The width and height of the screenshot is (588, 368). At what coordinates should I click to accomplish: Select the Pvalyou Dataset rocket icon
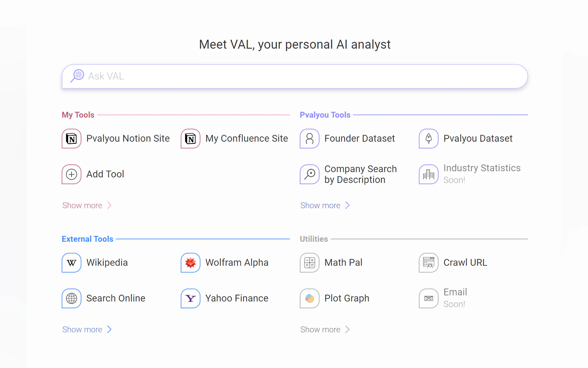pyautogui.click(x=428, y=139)
